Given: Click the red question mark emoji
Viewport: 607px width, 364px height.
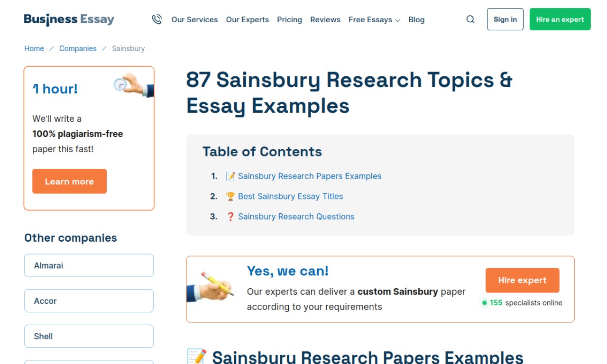Looking at the screenshot, I should click(230, 217).
